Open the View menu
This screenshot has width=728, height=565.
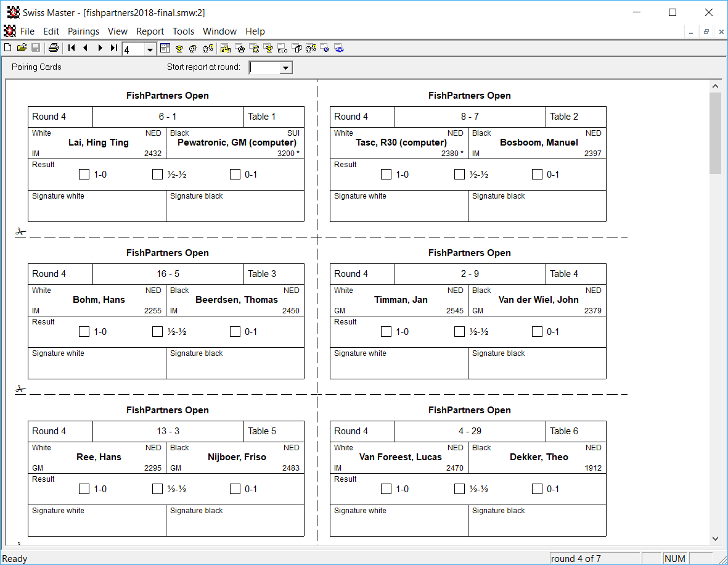118,31
